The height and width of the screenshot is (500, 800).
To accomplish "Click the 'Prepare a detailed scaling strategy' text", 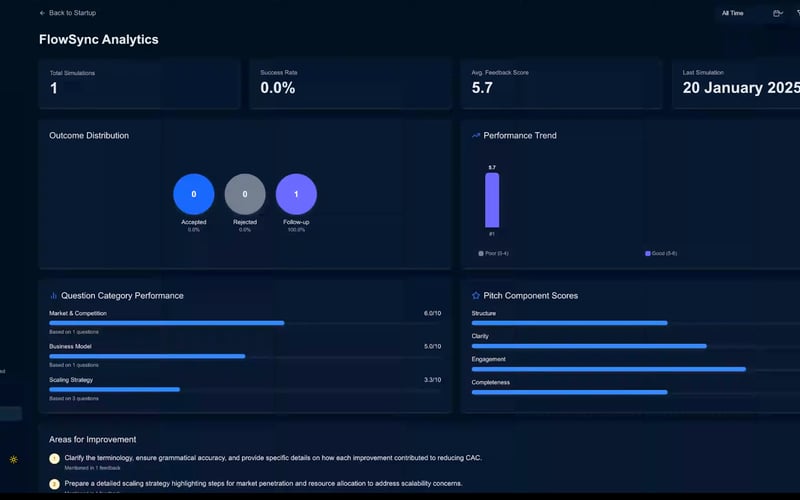I will click(x=263, y=483).
